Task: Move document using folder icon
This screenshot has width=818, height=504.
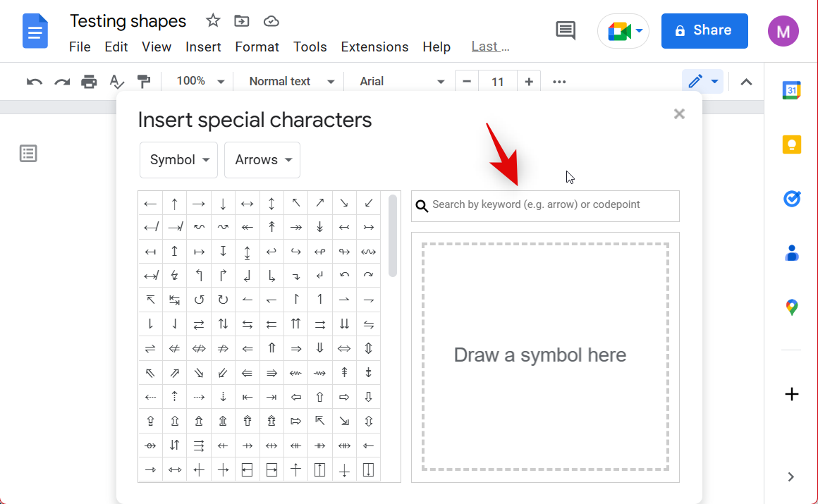Action: pyautogui.click(x=242, y=21)
